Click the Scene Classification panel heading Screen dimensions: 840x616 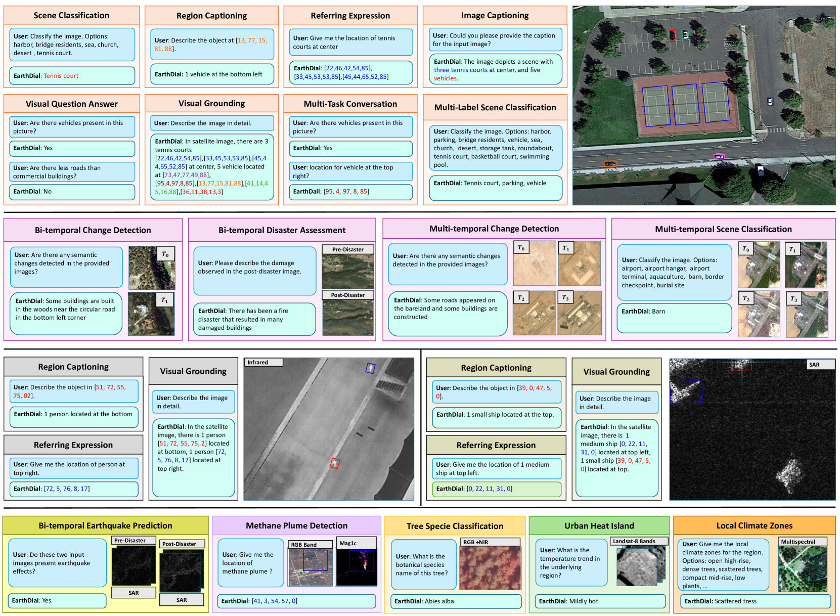pos(71,15)
